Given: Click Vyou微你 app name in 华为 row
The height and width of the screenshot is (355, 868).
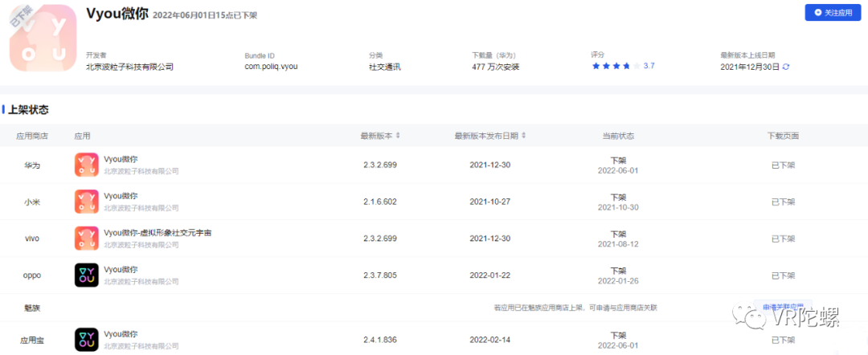Looking at the screenshot, I should coord(121,159).
